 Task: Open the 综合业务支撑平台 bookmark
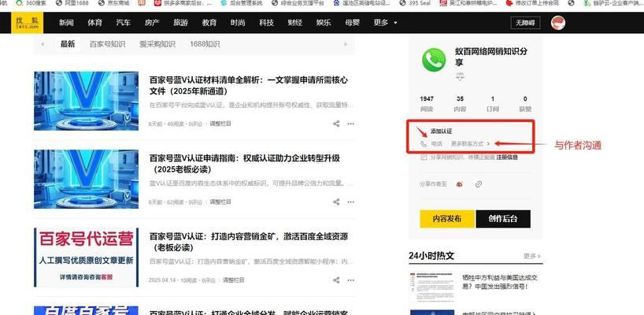click(298, 3)
